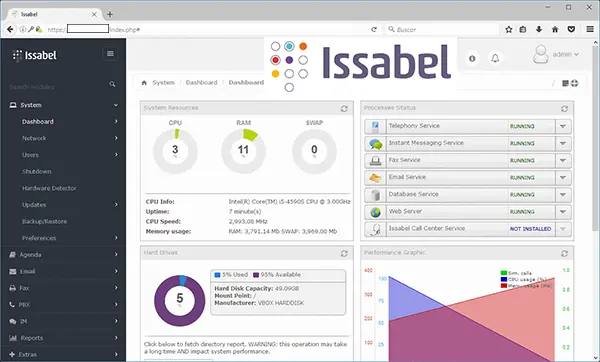Go to browser home page icon
The image size is (600, 362).
(555, 29)
